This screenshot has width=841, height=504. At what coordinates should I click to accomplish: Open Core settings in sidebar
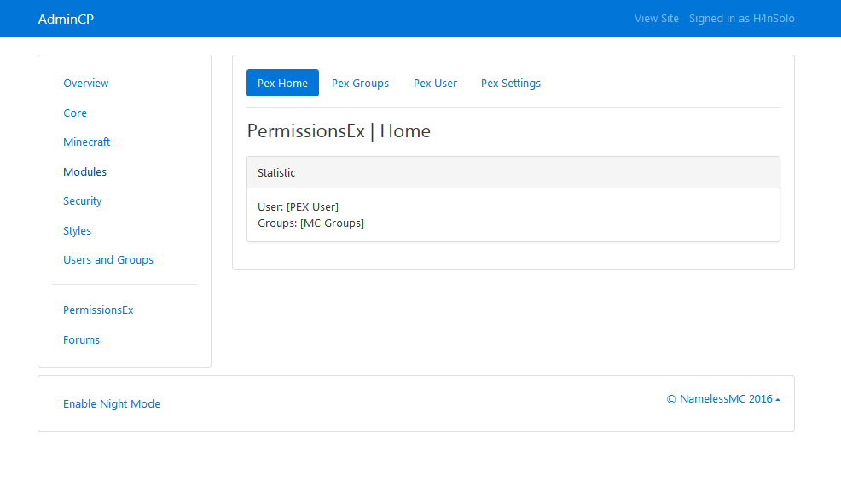coord(75,113)
